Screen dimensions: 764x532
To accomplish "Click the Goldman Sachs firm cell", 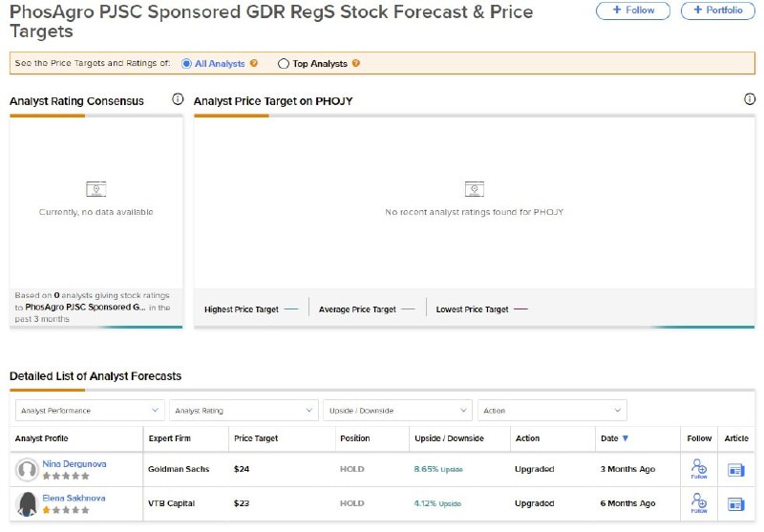I will (x=179, y=469).
